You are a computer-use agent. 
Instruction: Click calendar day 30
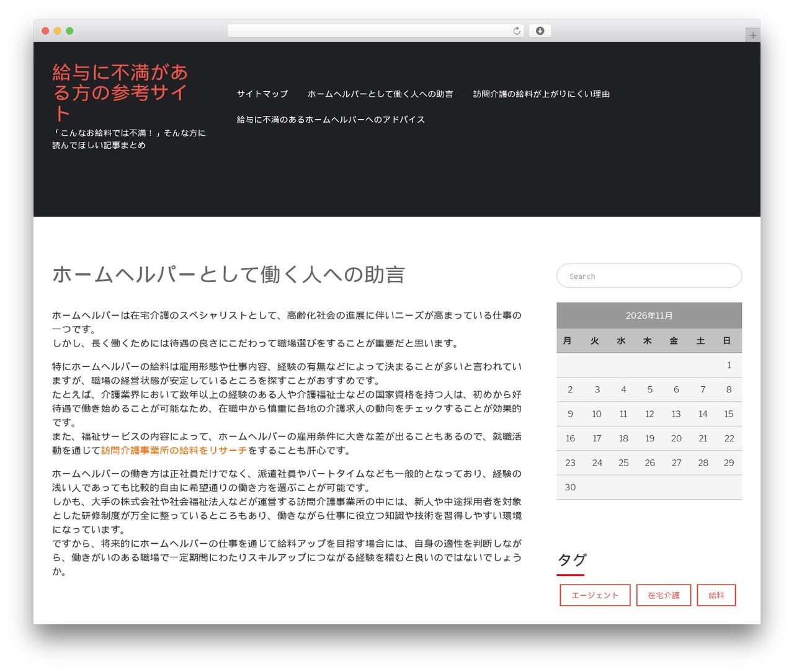click(x=570, y=487)
